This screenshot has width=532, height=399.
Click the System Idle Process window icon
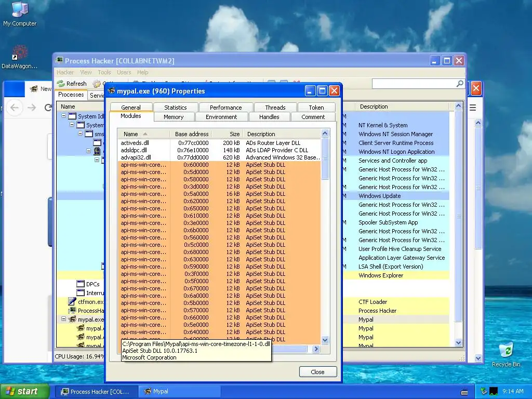[72, 116]
